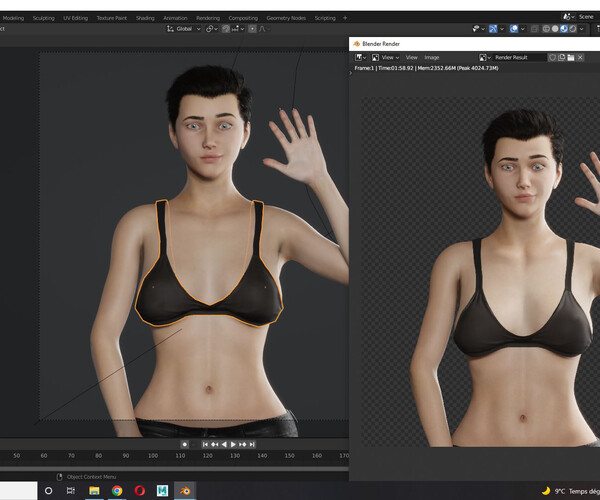
Task: Open the View menu in Blender Render window
Action: click(x=411, y=57)
